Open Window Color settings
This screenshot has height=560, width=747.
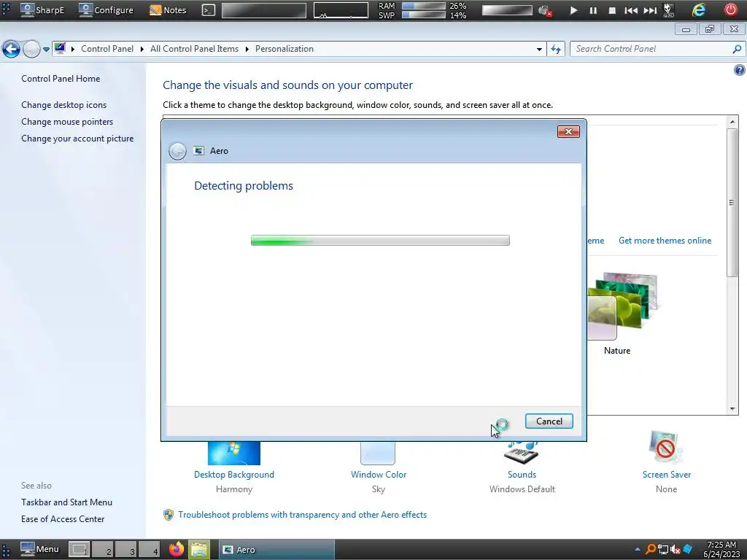[x=379, y=474]
